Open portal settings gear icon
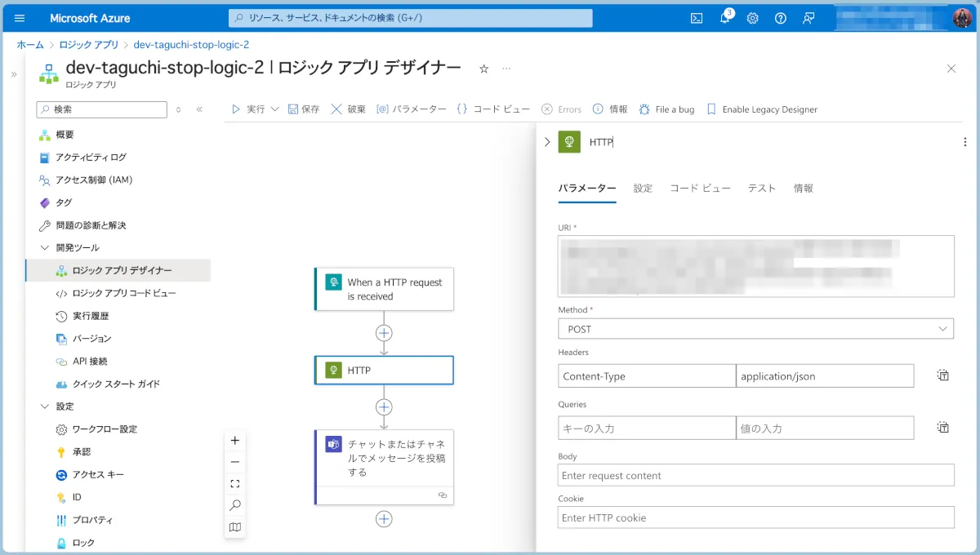The height and width of the screenshot is (555, 980). (x=752, y=18)
